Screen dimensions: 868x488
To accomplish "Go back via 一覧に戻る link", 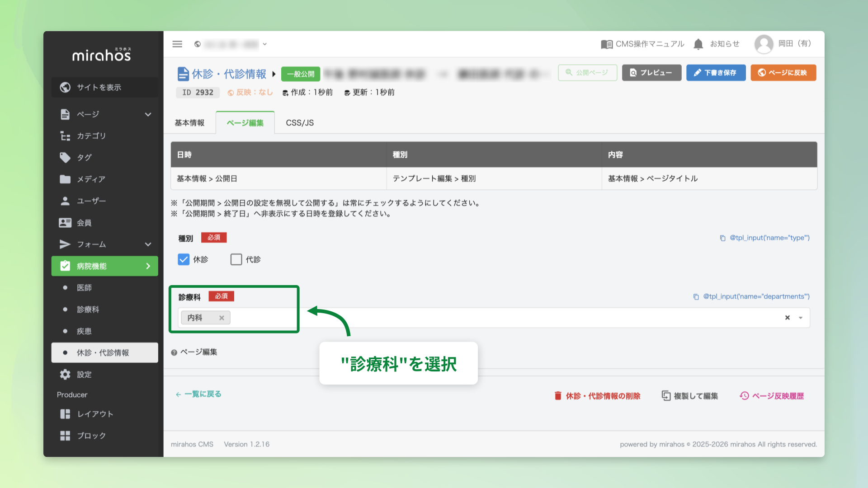I will [198, 394].
